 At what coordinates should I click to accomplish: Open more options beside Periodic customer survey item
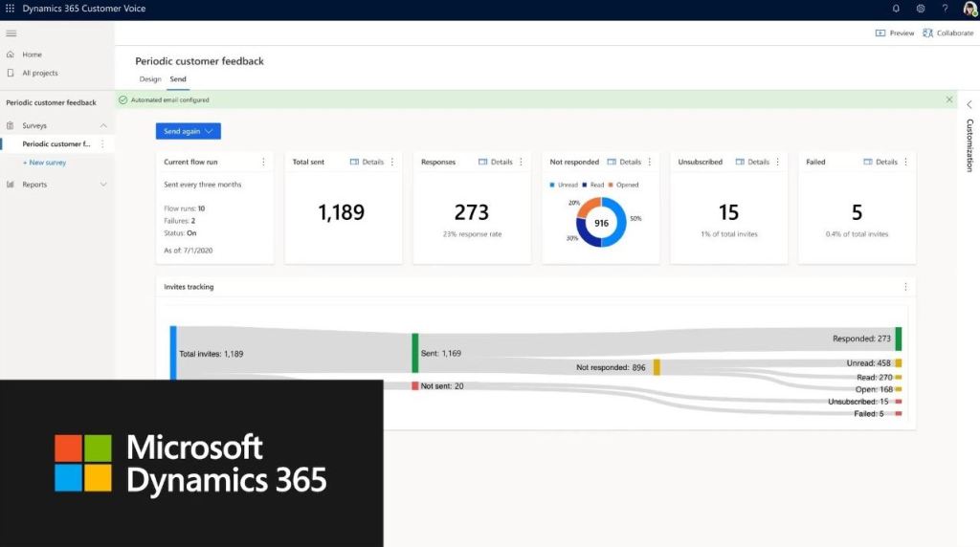[102, 144]
